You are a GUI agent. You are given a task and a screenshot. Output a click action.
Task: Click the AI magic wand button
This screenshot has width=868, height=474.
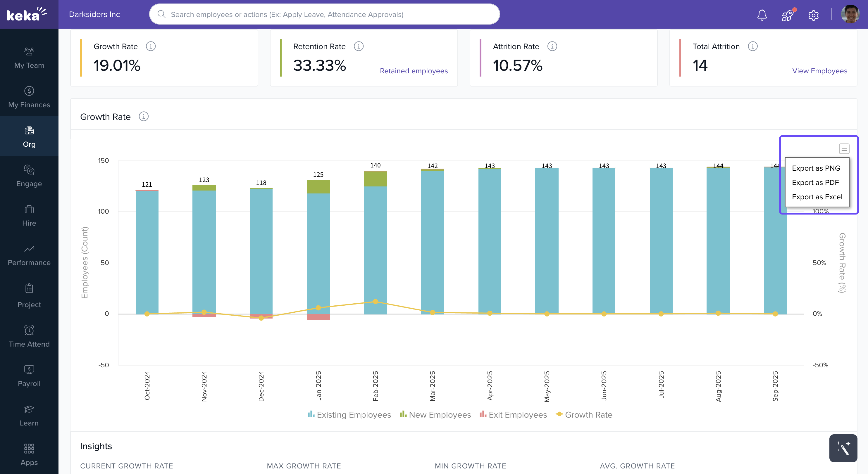pyautogui.click(x=843, y=448)
